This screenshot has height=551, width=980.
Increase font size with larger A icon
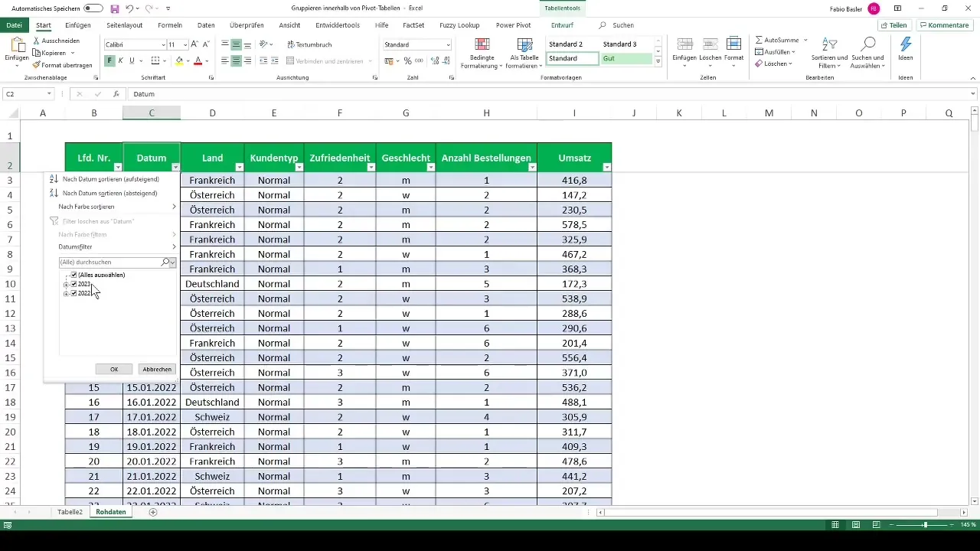tap(194, 44)
